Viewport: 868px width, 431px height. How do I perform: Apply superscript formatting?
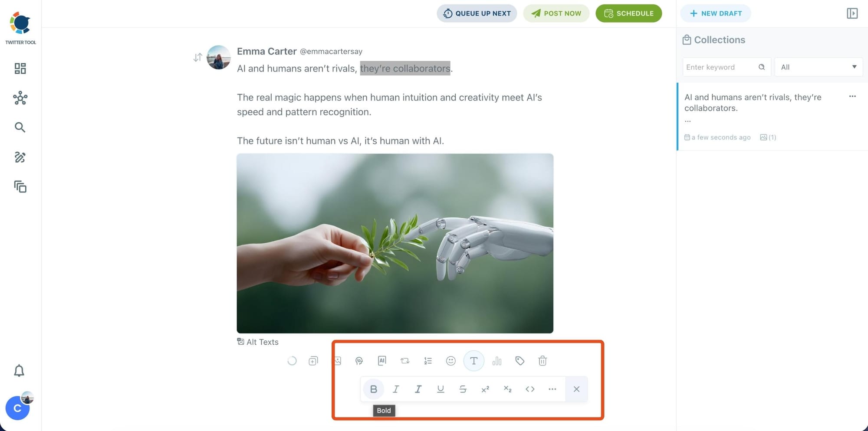coord(485,389)
